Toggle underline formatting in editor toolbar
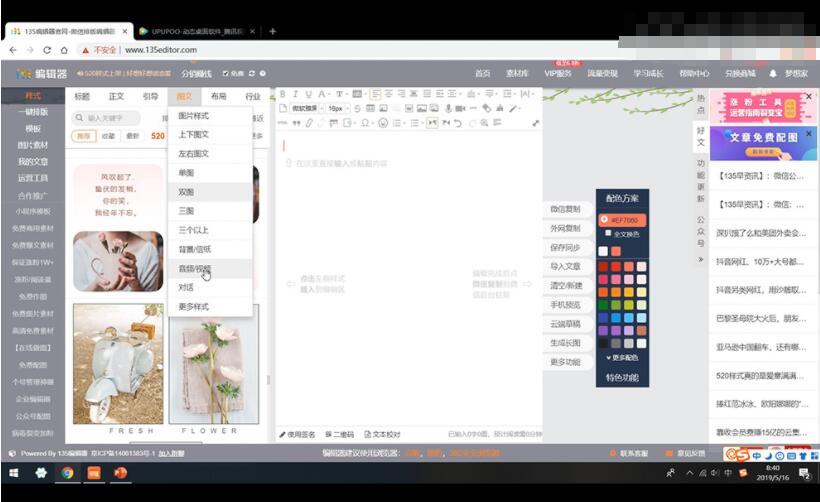This screenshot has height=502, width=820. pyautogui.click(x=309, y=94)
